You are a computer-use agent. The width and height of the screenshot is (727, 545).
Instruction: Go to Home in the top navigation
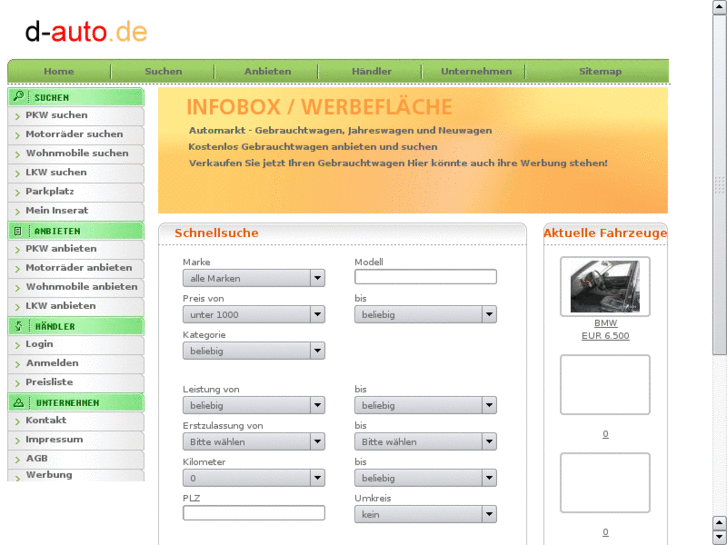(x=59, y=71)
